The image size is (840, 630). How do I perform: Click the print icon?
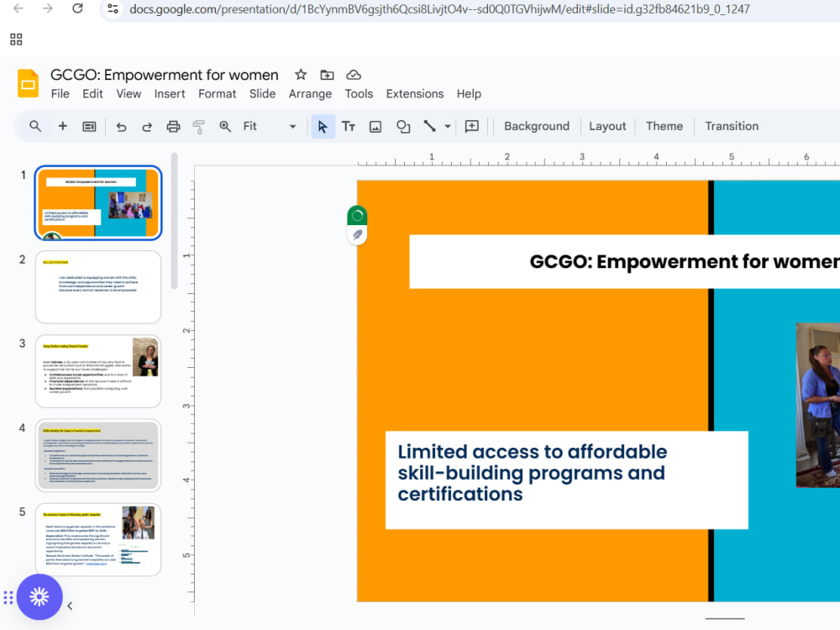coord(173,127)
